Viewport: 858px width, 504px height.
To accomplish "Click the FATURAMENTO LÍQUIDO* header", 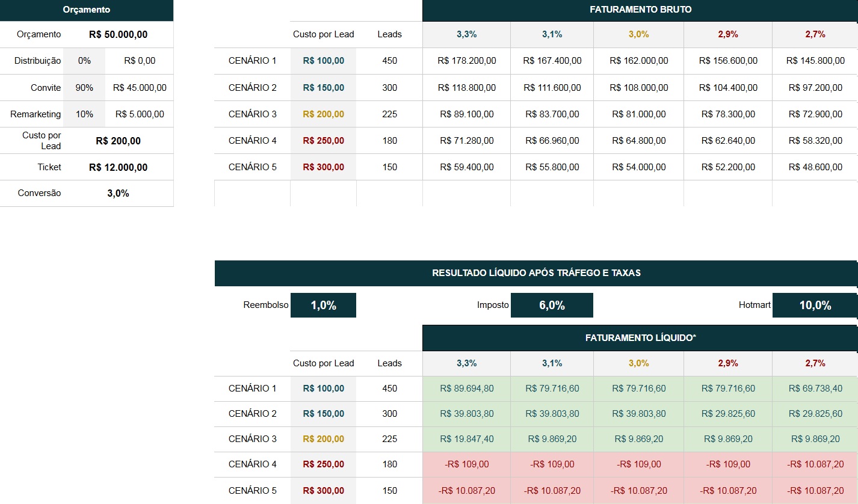I will pos(640,338).
